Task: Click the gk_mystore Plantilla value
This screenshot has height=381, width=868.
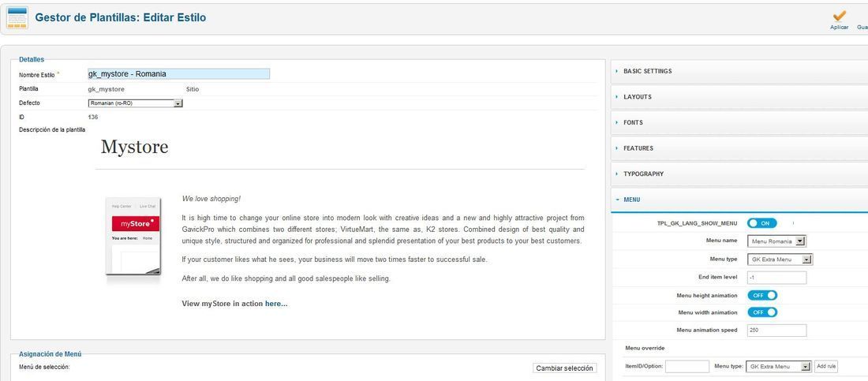Action: (107, 89)
